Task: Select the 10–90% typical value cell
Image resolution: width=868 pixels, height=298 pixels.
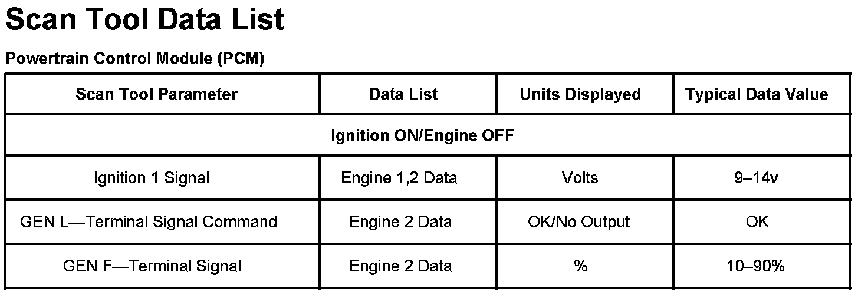Action: pos(757,266)
